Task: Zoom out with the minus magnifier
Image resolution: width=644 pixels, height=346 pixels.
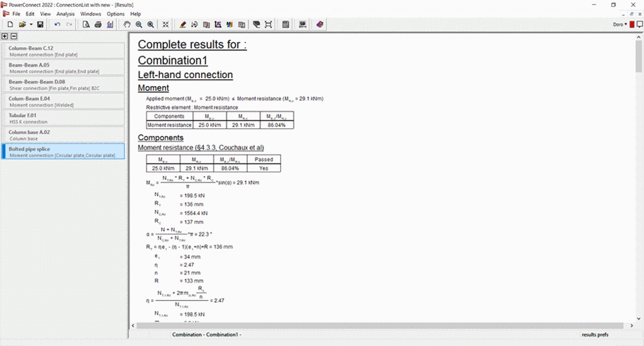Action: tap(139, 25)
